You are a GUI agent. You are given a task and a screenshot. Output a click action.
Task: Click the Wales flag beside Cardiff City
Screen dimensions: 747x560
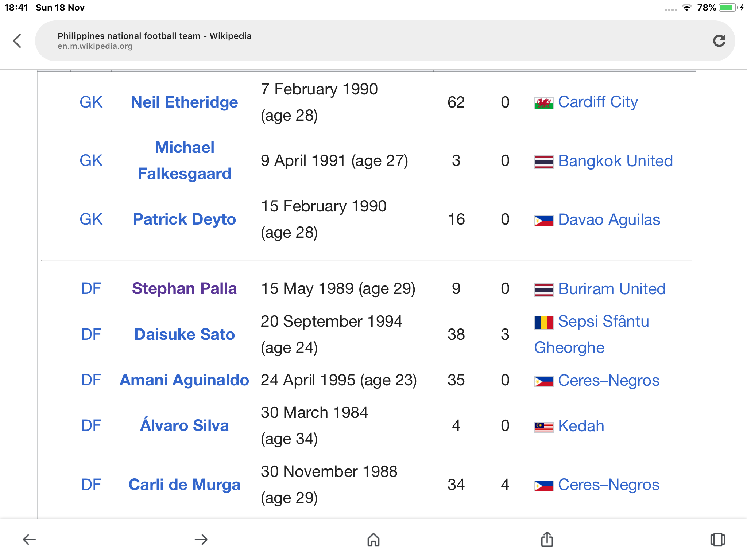[543, 103]
